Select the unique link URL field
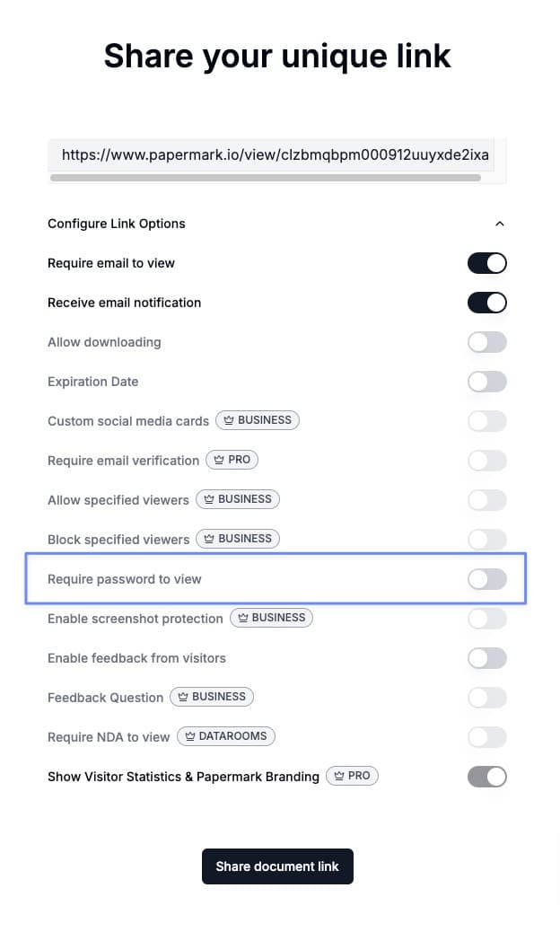Viewport: 560px width, 932px height. point(275,154)
